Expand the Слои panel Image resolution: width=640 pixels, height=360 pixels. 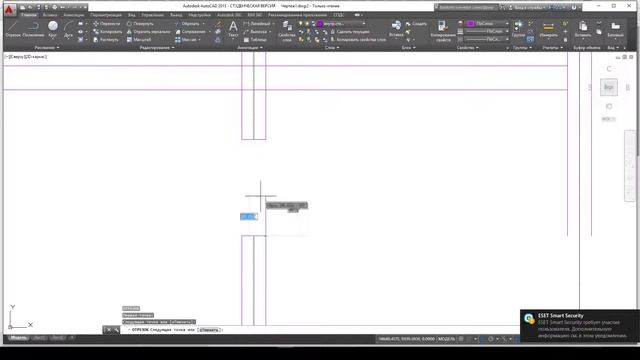332,48
